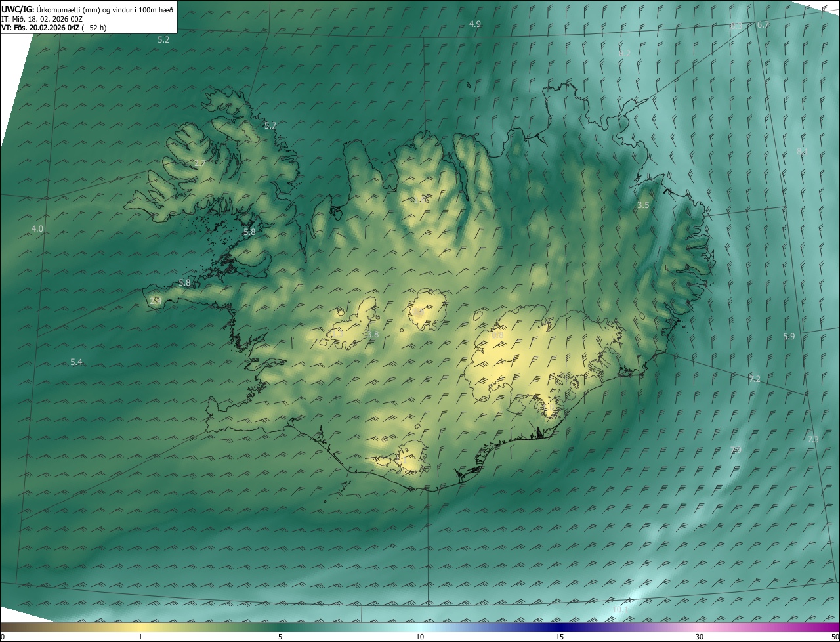Click the 6.7 value near the northeast corner
840x642 pixels.
point(763,25)
